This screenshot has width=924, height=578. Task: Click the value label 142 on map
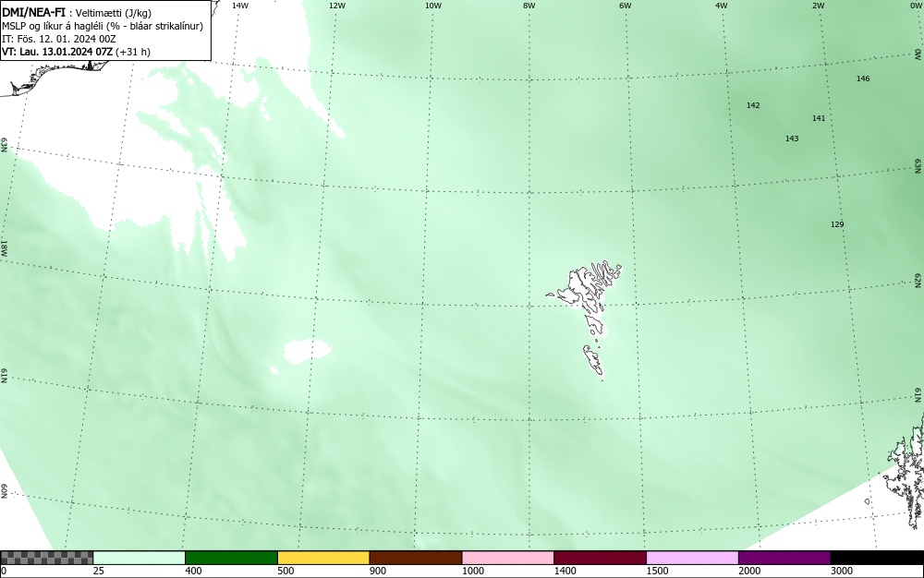tap(753, 105)
